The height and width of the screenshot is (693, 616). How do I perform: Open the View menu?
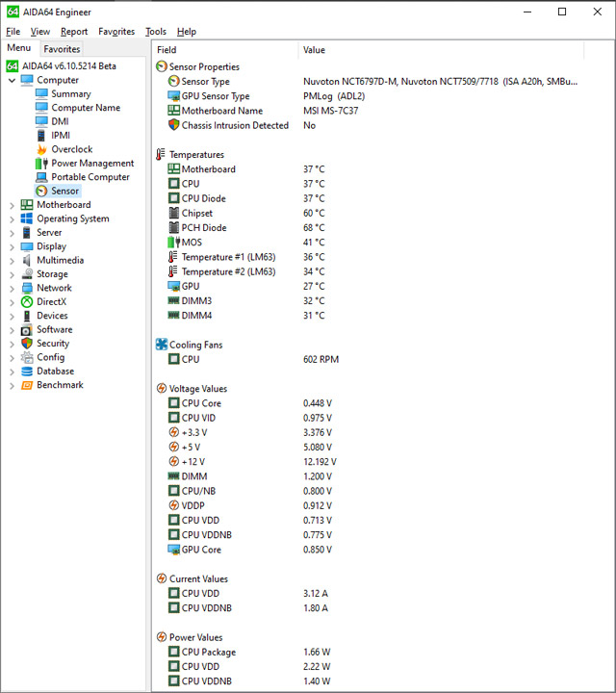click(39, 32)
